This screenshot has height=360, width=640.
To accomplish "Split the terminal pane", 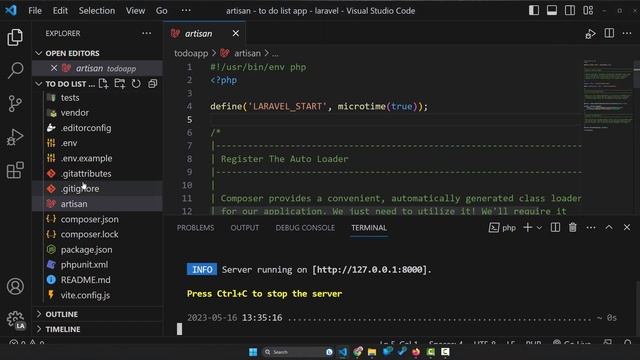I will [555, 227].
